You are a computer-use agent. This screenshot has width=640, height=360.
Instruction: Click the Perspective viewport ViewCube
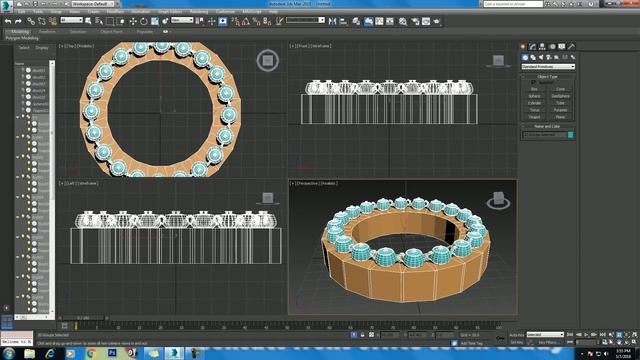point(498,200)
